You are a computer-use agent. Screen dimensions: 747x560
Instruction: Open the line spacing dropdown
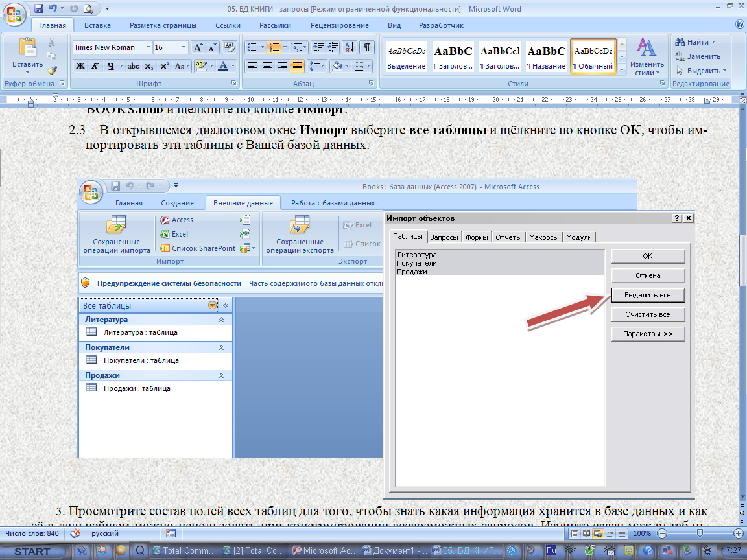pos(317,66)
